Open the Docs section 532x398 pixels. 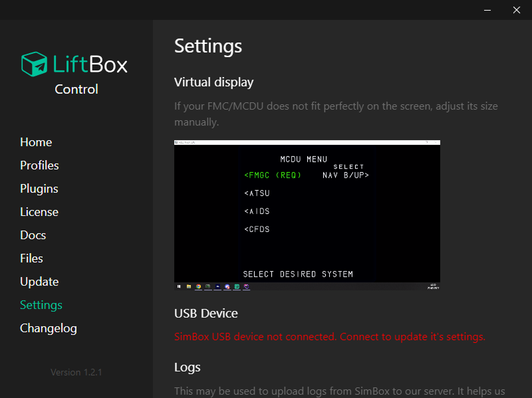33,235
